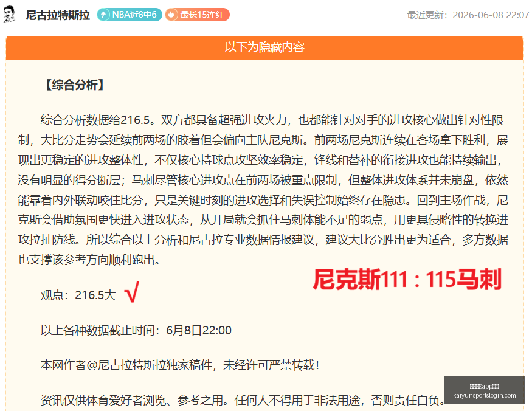The height and width of the screenshot is (411, 532).
Task: Click the sentence 也支撑该参考方向顺利跑出
Action: click(x=89, y=260)
